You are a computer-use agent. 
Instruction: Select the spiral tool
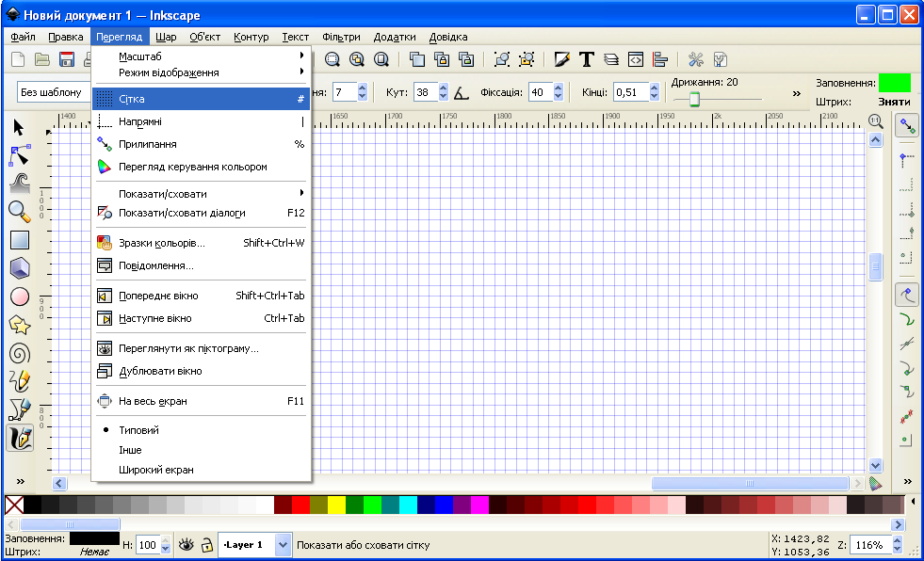[x=19, y=353]
